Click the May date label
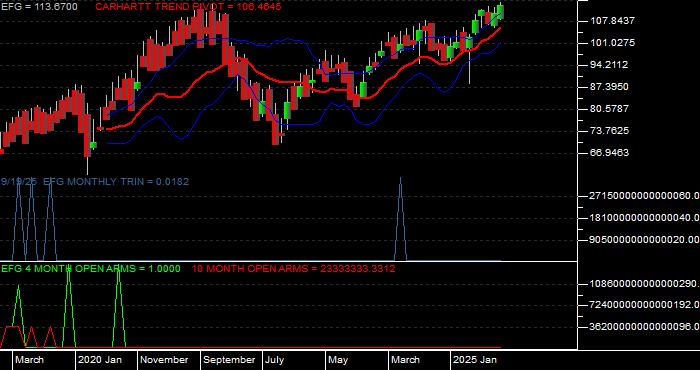 pyautogui.click(x=338, y=360)
